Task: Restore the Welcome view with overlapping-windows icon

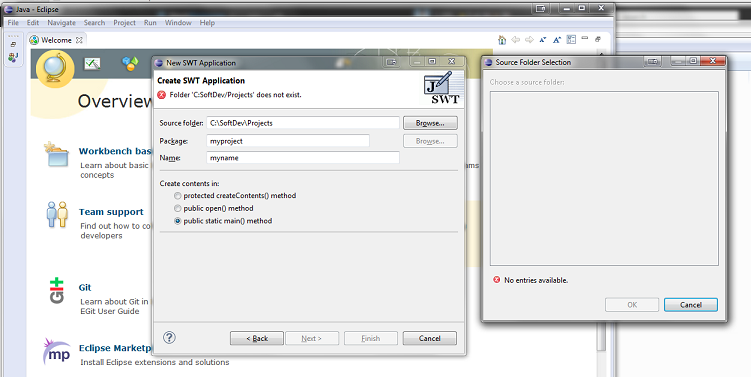Action: coord(598,39)
